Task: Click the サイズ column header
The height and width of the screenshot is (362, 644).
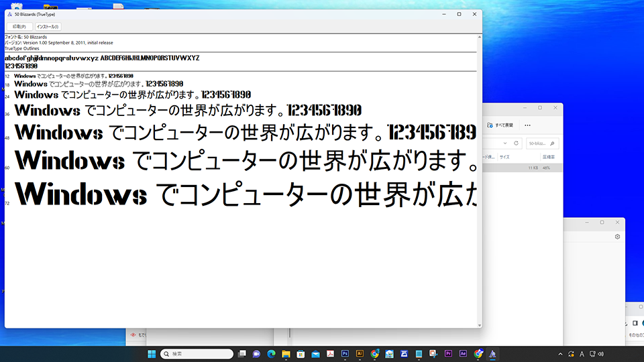Action: pos(504,157)
